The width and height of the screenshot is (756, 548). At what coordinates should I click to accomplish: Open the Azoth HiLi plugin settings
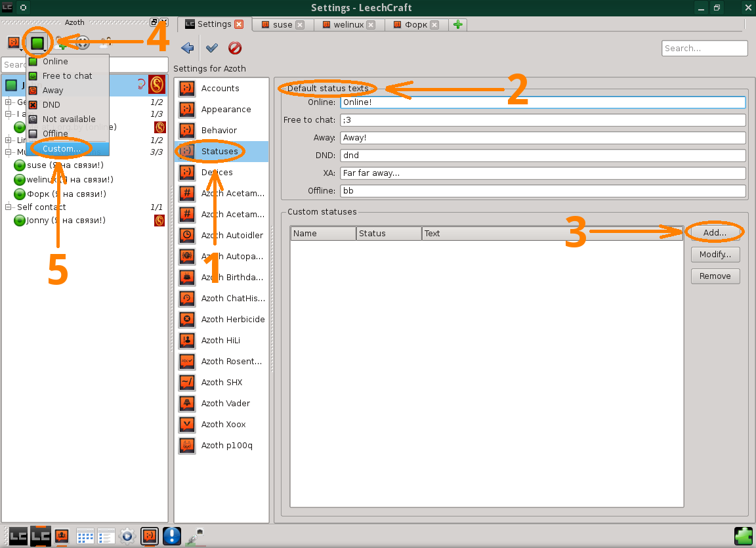click(x=221, y=340)
